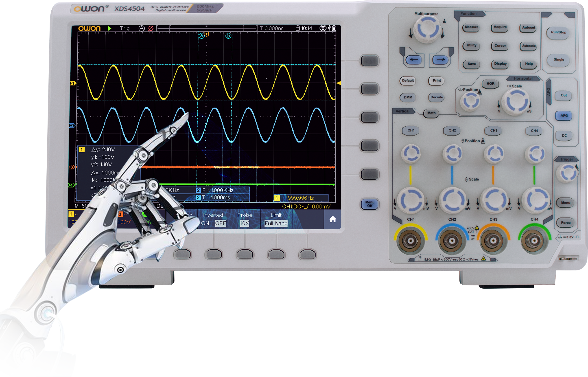Viewport: 588px width, 377px height.
Task: Click the Single acquisition button
Action: (559, 60)
